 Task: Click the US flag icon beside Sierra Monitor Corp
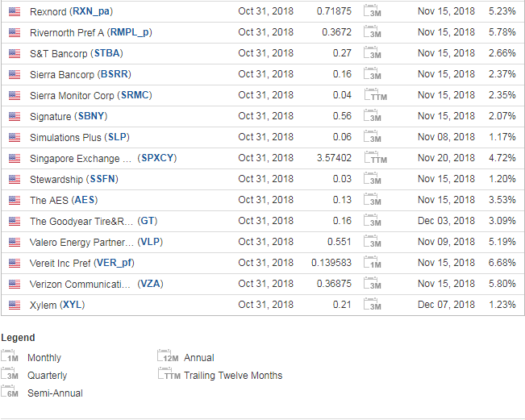(x=15, y=95)
